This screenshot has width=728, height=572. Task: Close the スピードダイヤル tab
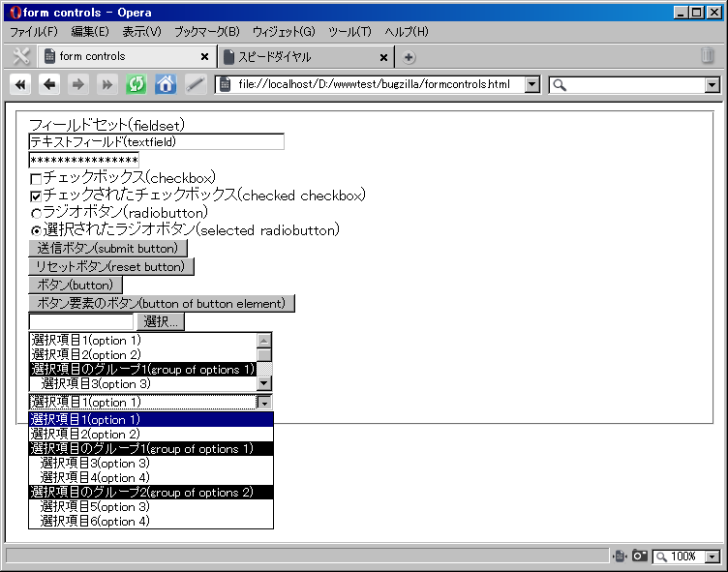[x=383, y=57]
